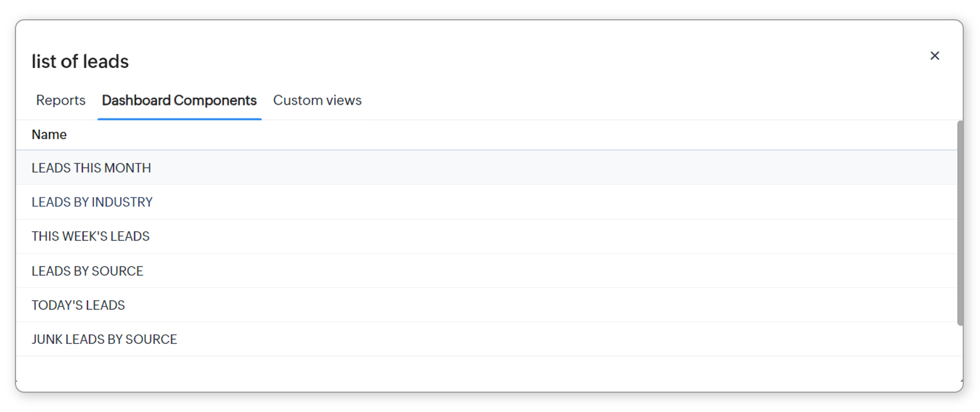Select THIS WEEK'S LEADS entry
Screen dimensions: 980x412
[x=90, y=236]
